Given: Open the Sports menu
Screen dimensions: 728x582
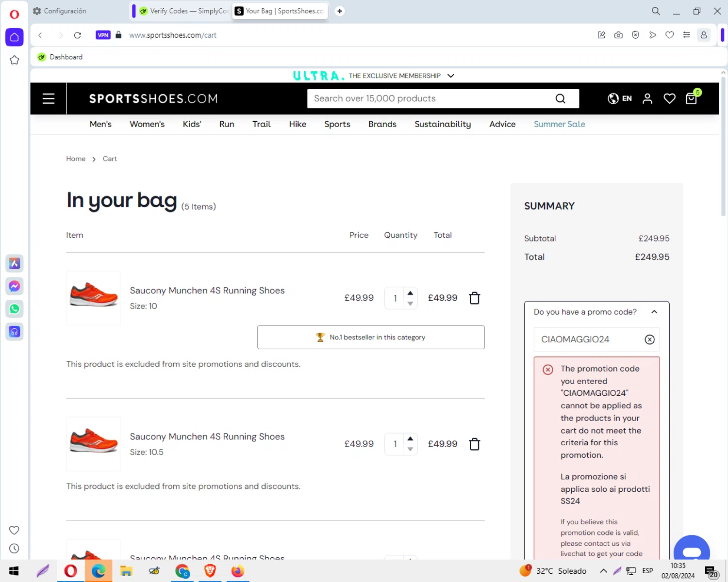Looking at the screenshot, I should (x=337, y=124).
